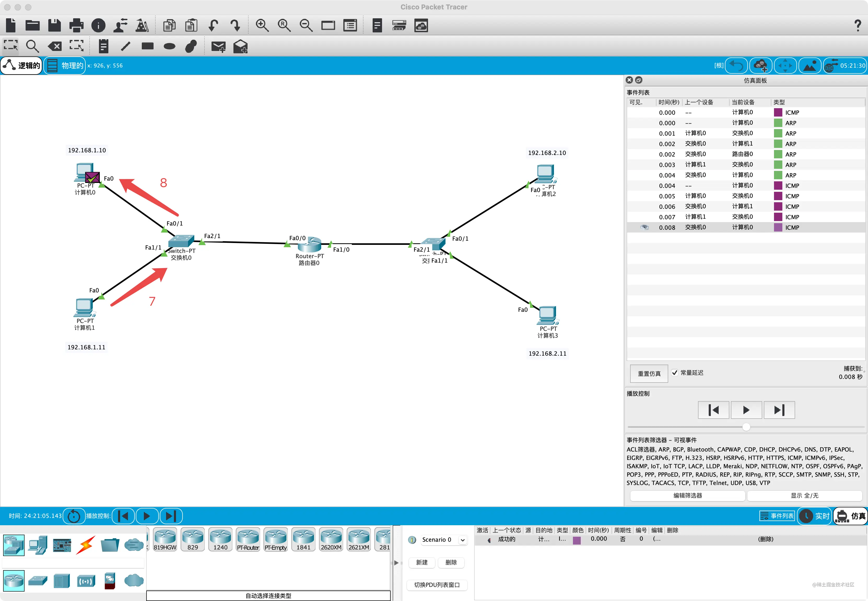The height and width of the screenshot is (601, 868).
Task: Click the 删除 scenario button
Action: tap(451, 562)
